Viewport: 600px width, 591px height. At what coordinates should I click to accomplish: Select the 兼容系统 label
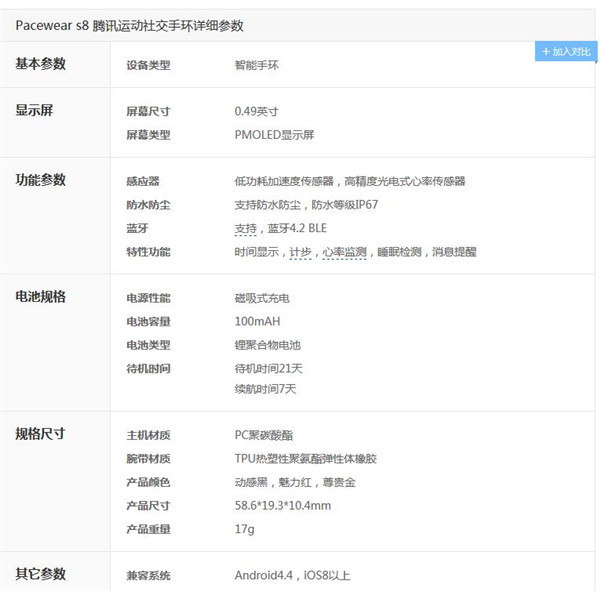click(x=148, y=576)
